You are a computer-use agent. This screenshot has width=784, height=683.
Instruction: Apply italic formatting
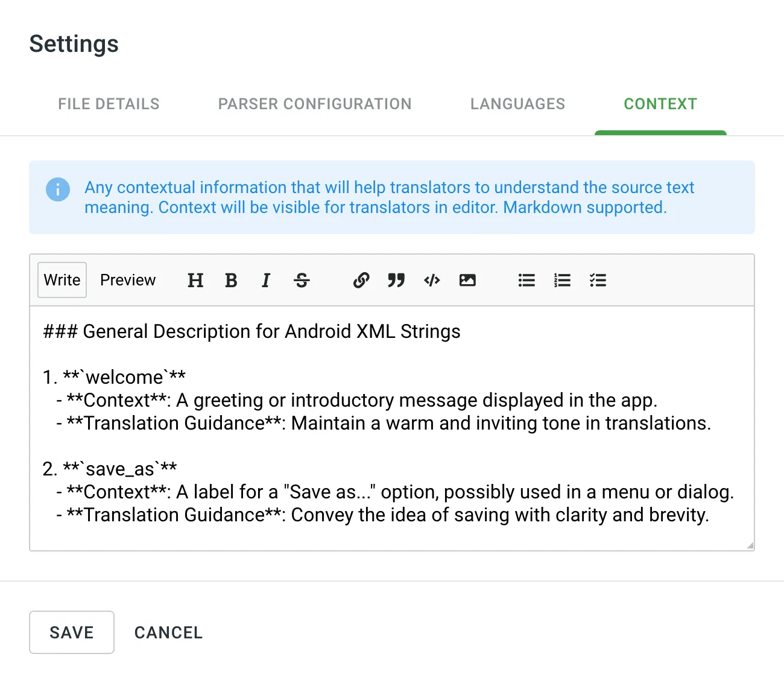pyautogui.click(x=266, y=280)
